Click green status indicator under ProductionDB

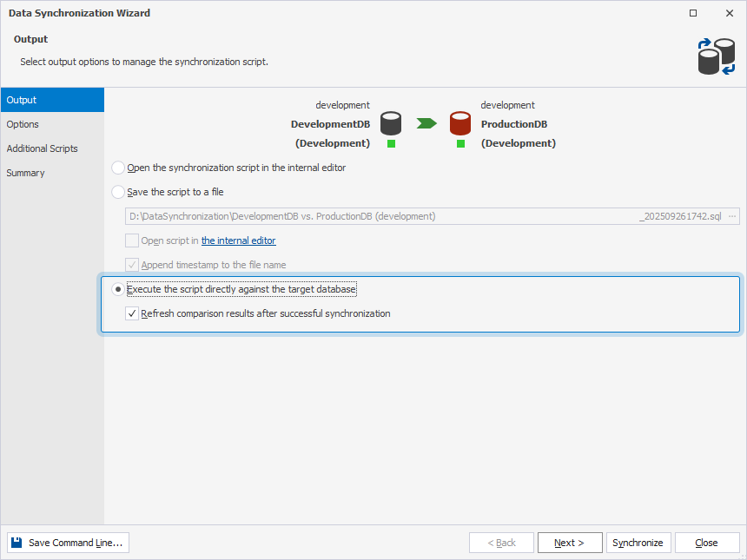point(459,143)
